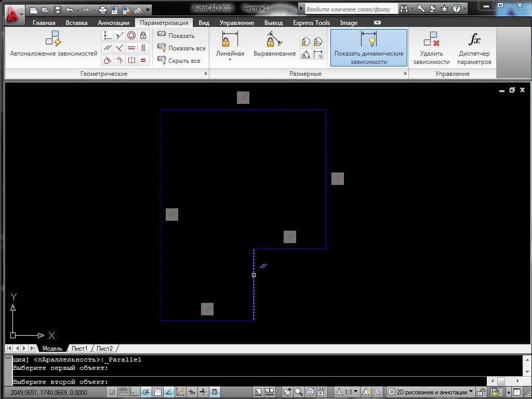Pick the Tangent constraint icon

click(x=107, y=60)
